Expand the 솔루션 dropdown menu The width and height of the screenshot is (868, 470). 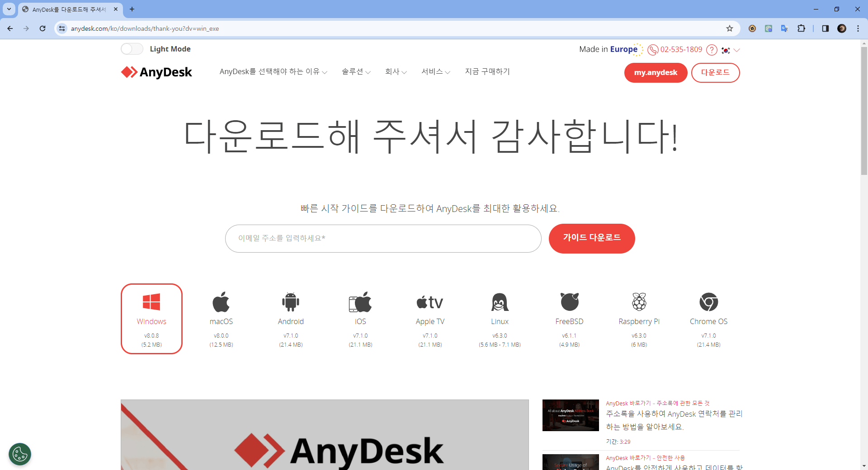[x=356, y=71]
